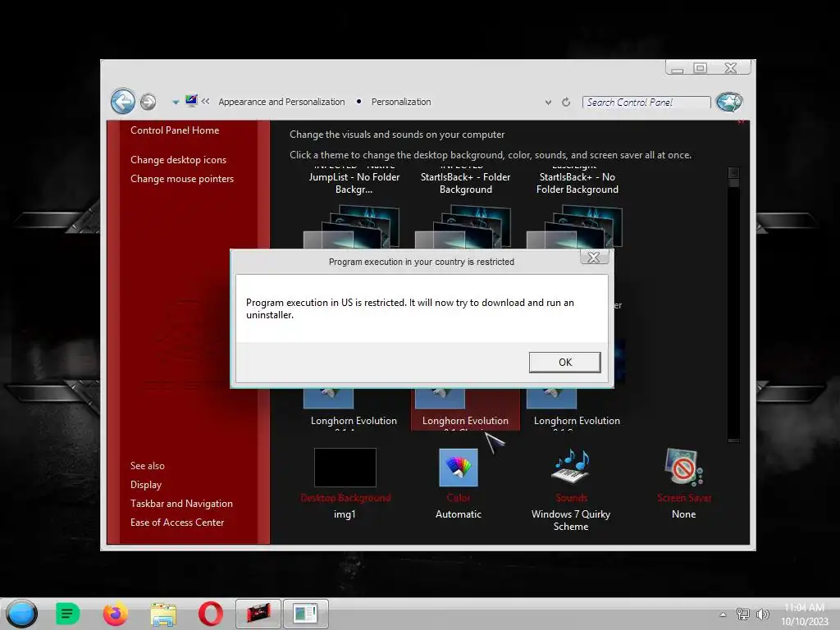Refresh the Personalization window
The width and height of the screenshot is (840, 630).
(566, 102)
